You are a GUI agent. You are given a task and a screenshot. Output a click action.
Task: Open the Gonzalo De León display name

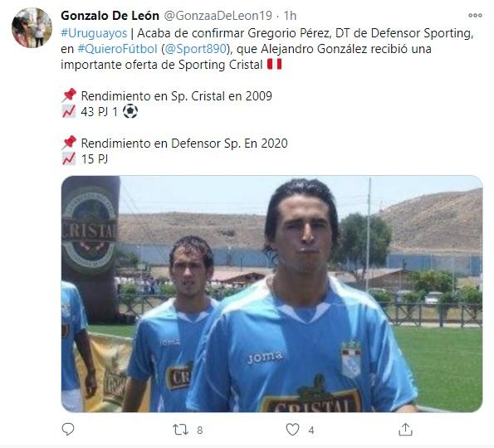[110, 16]
